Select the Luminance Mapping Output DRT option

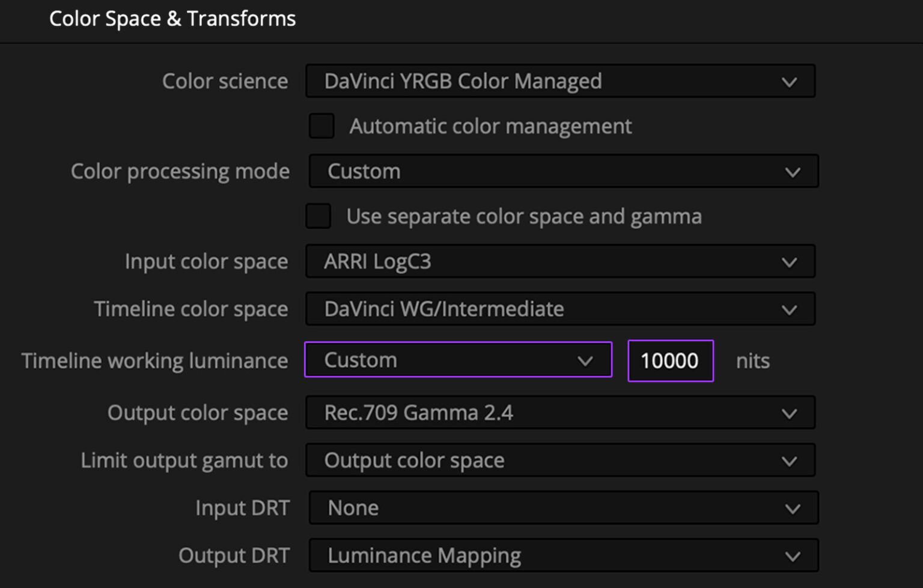(x=541, y=556)
